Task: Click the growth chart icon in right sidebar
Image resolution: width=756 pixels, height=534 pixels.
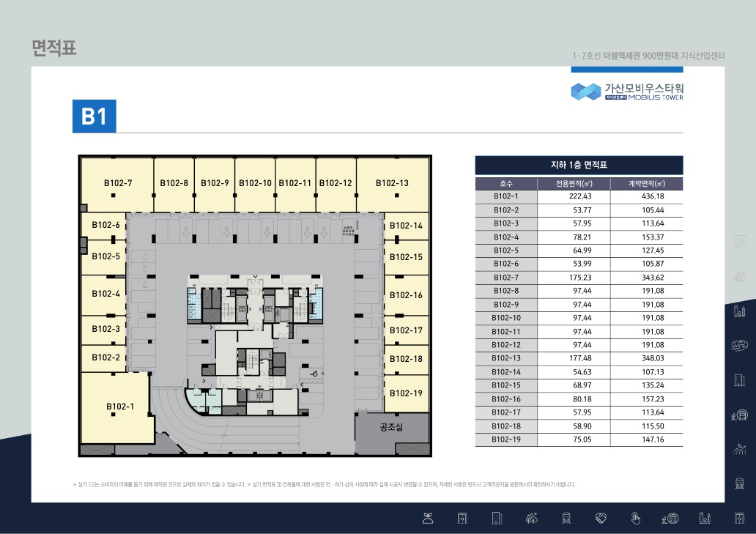Action: pyautogui.click(x=740, y=449)
